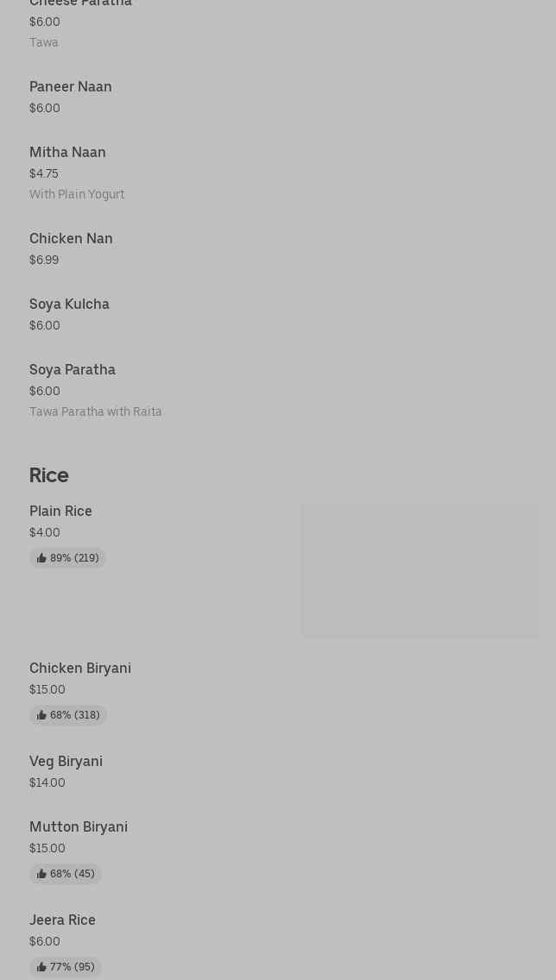The width and height of the screenshot is (556, 980).
Task: Select the Jeera Rice item
Action: point(62,920)
